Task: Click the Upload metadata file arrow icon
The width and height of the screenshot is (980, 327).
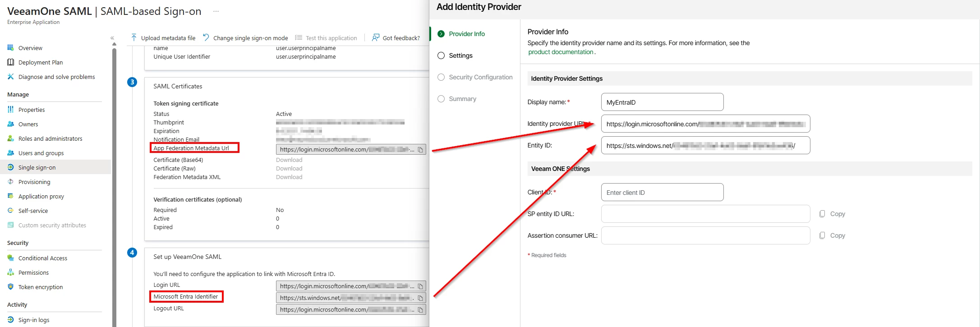Action: [x=134, y=37]
